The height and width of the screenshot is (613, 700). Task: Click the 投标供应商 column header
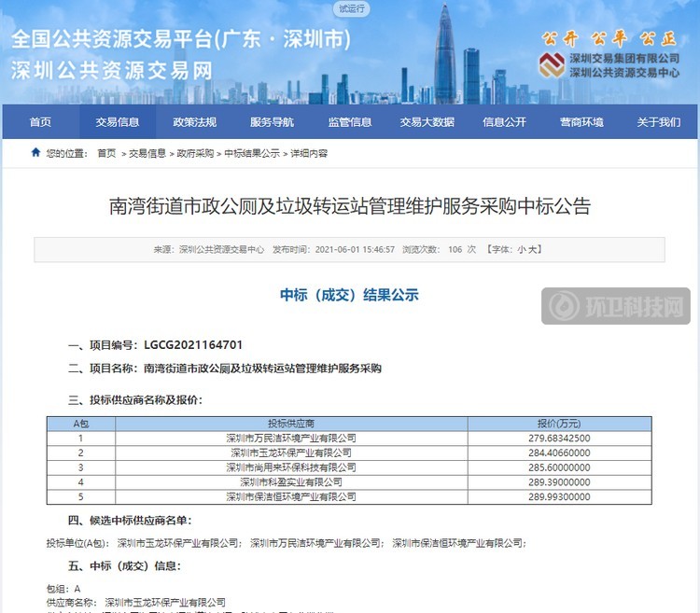291,424
